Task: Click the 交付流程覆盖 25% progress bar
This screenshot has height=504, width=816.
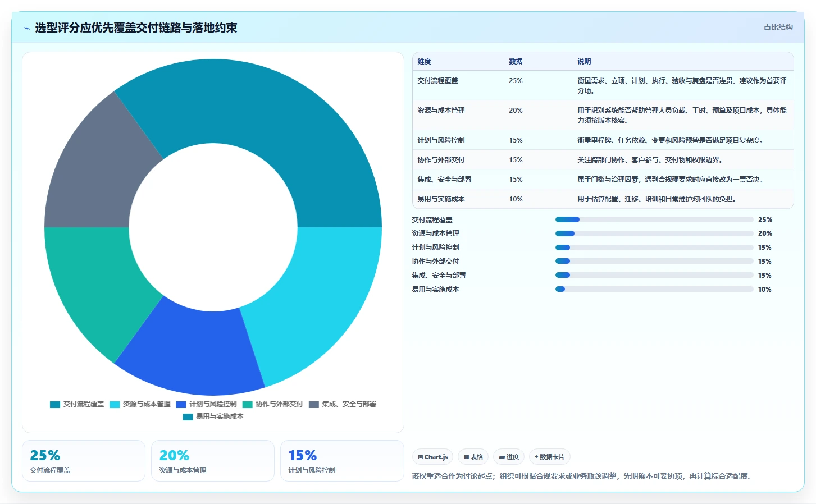Action: (654, 219)
